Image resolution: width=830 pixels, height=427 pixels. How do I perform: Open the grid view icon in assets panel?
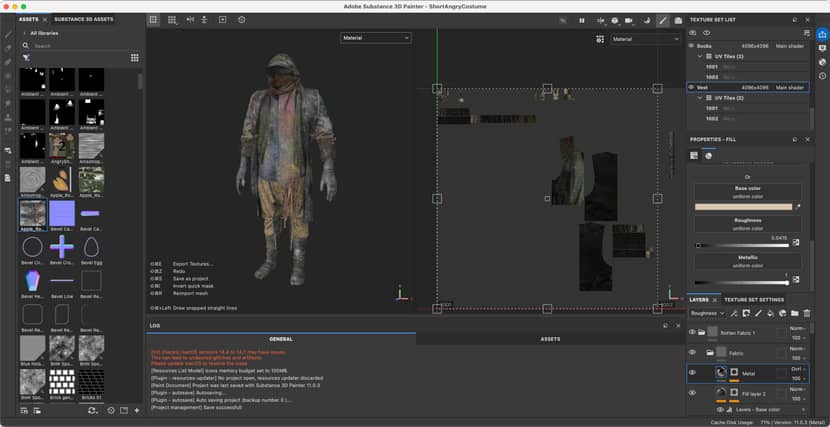pyautogui.click(x=135, y=58)
